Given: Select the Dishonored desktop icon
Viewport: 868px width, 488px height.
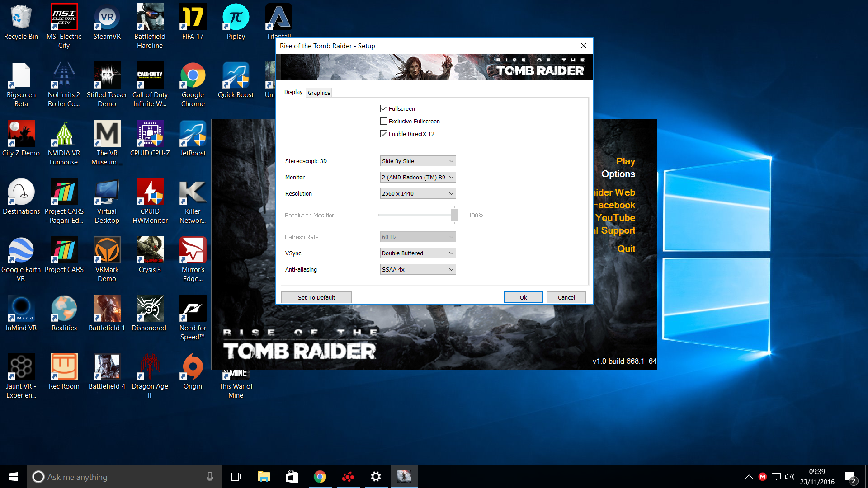Looking at the screenshot, I should pos(150,314).
